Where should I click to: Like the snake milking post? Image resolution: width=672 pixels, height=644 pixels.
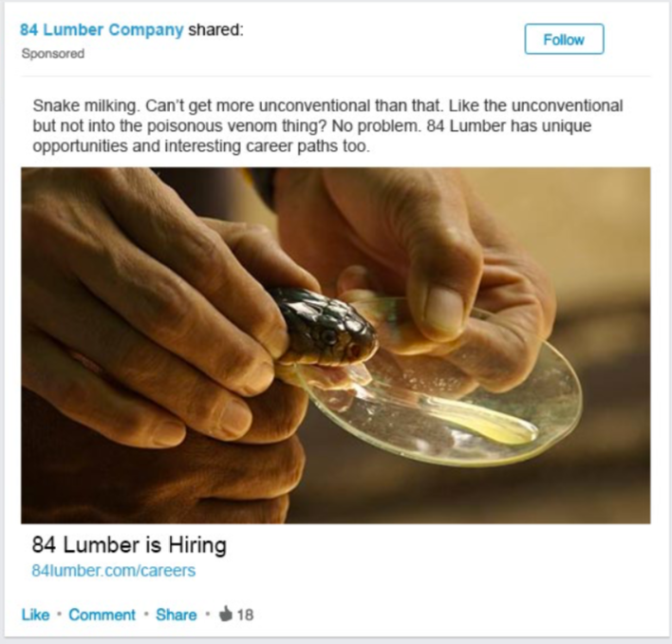(x=35, y=615)
